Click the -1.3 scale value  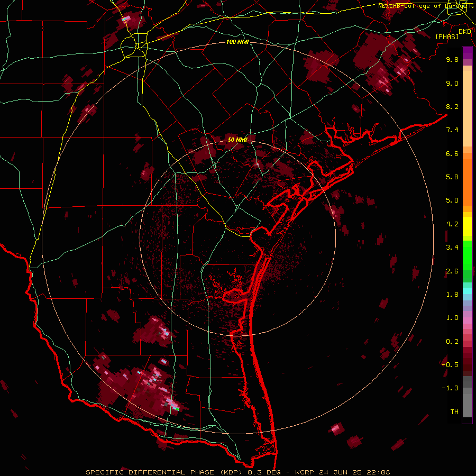tap(450, 388)
